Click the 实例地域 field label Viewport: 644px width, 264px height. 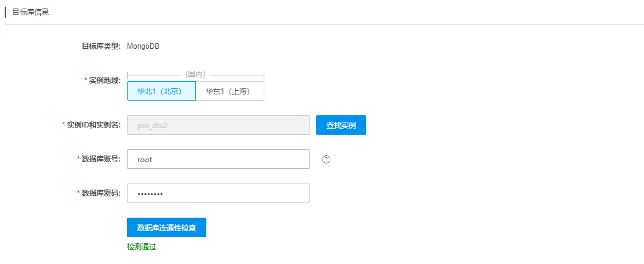(105, 80)
